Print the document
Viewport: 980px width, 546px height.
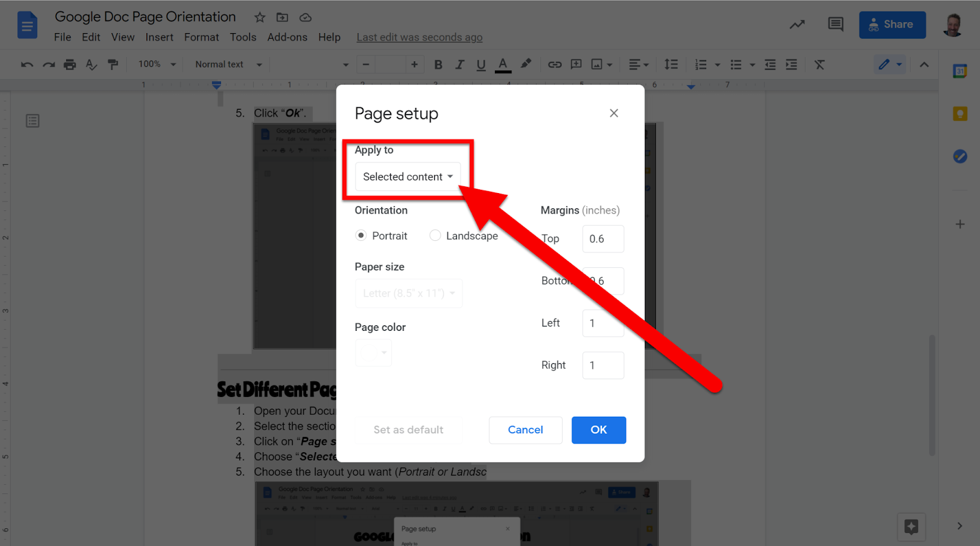click(70, 64)
